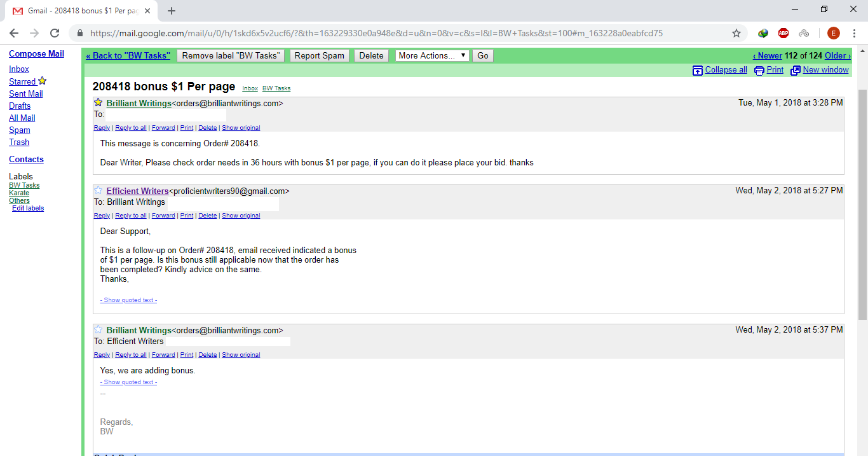Click the Collapse all icon
Viewport: 868px width, 456px height.
(x=698, y=70)
